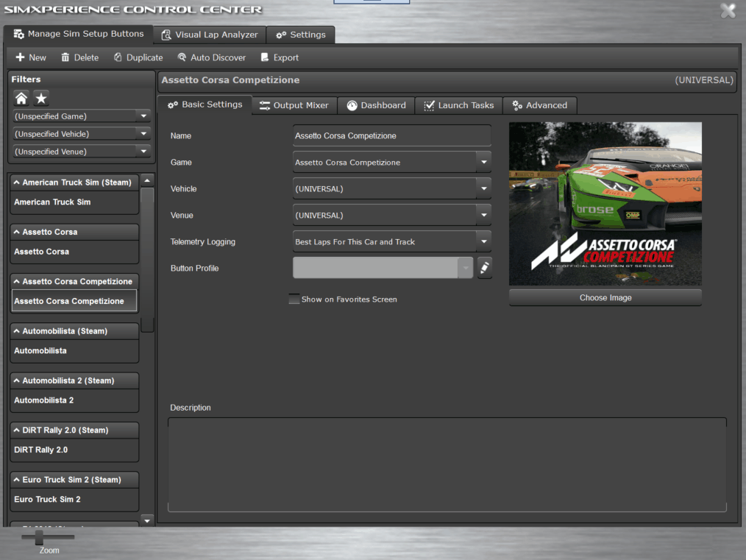Click the star favorites filter icon
Image resolution: width=746 pixels, height=560 pixels.
(x=41, y=99)
